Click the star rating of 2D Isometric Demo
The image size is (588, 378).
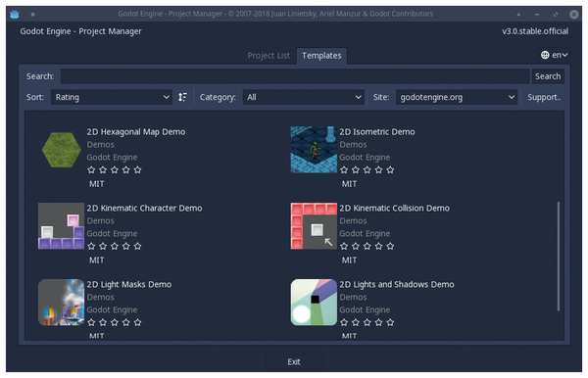tap(367, 170)
